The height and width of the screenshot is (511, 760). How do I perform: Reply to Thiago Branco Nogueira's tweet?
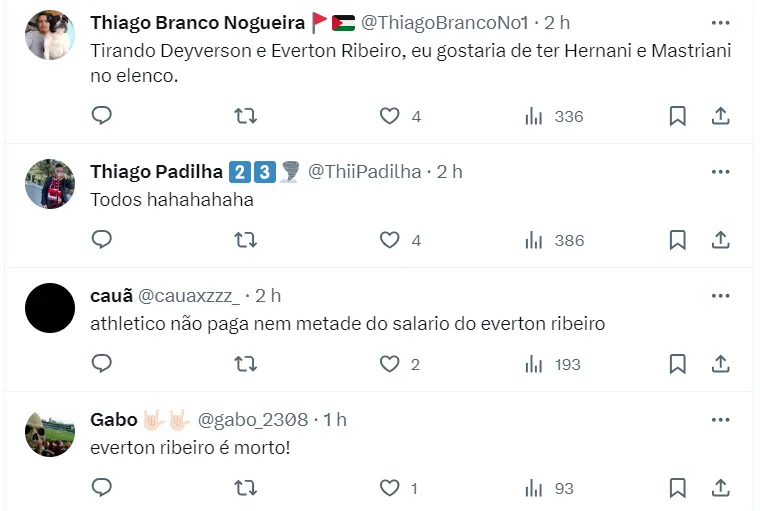click(102, 116)
